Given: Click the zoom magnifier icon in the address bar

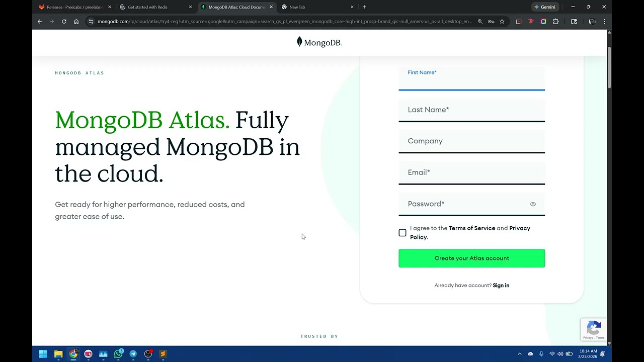Looking at the screenshot, I should [480, 22].
